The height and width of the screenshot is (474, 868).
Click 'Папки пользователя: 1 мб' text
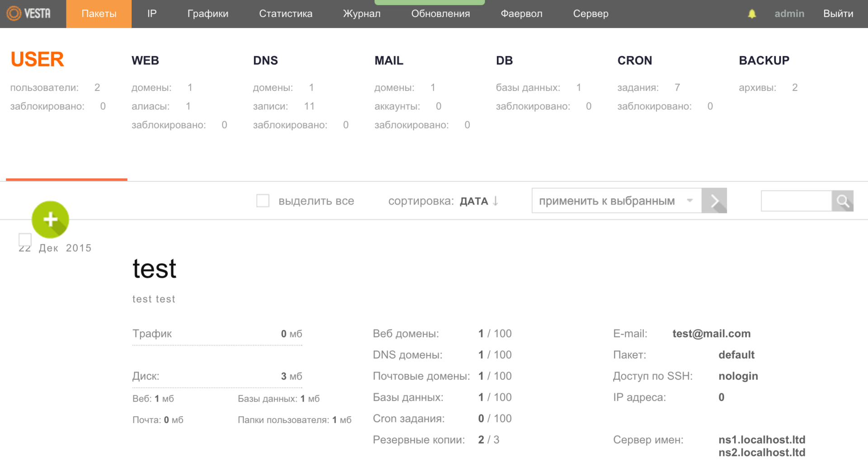point(295,420)
